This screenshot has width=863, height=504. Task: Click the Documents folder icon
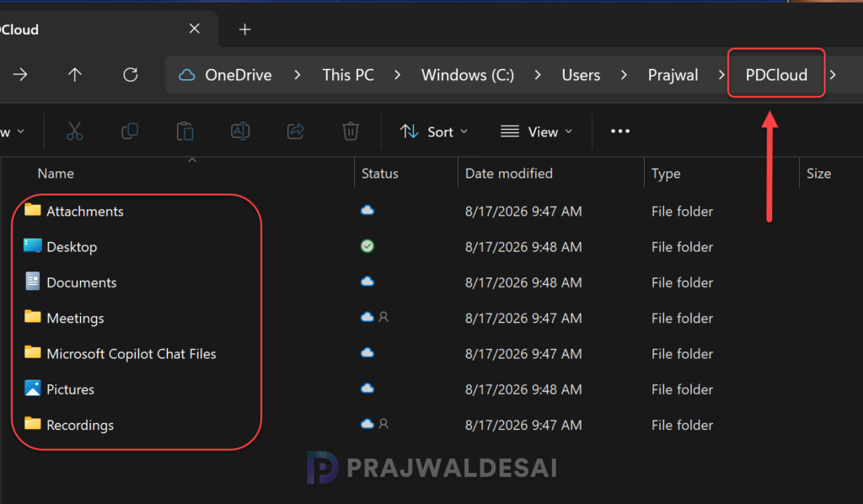click(x=33, y=281)
